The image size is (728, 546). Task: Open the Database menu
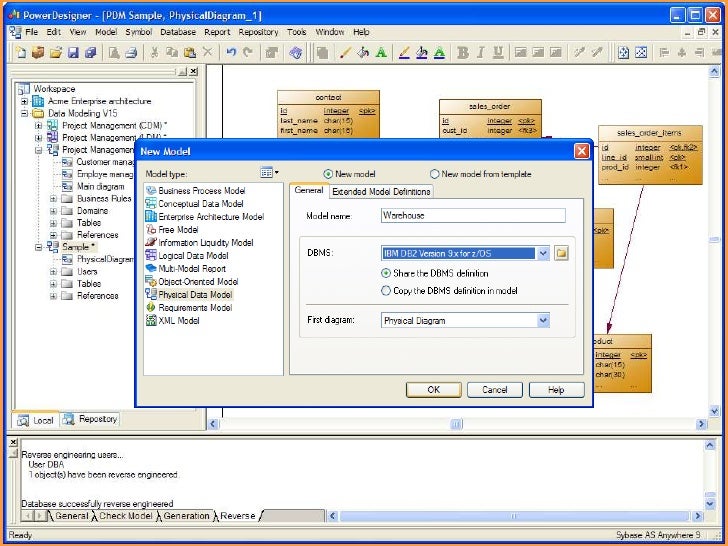pos(178,32)
